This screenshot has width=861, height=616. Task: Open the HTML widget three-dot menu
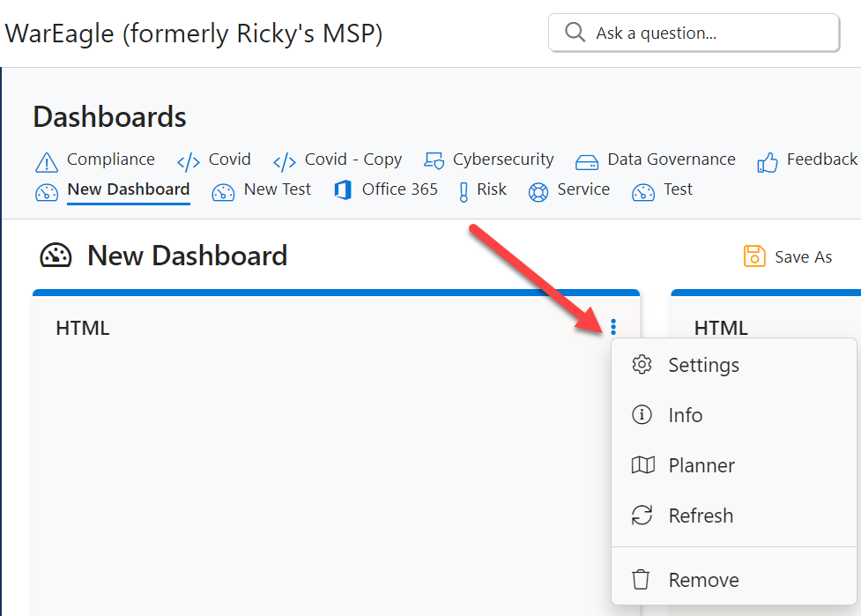coord(613,327)
